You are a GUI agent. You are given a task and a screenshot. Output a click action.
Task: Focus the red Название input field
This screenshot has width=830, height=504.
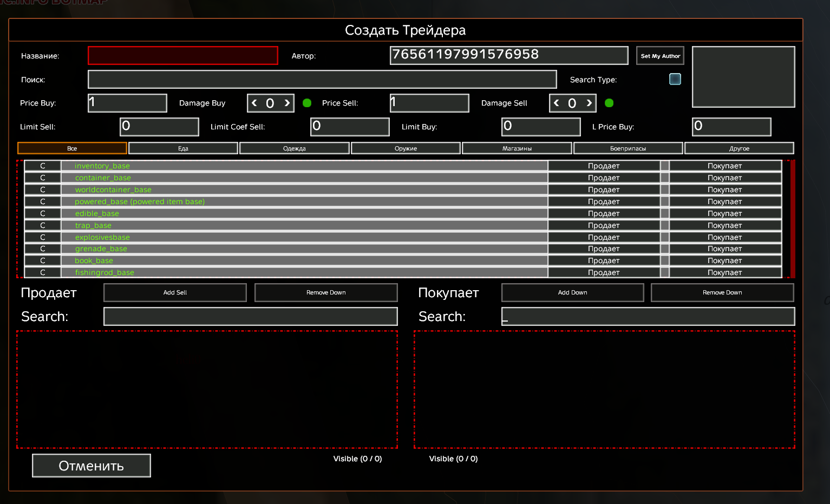coord(183,56)
